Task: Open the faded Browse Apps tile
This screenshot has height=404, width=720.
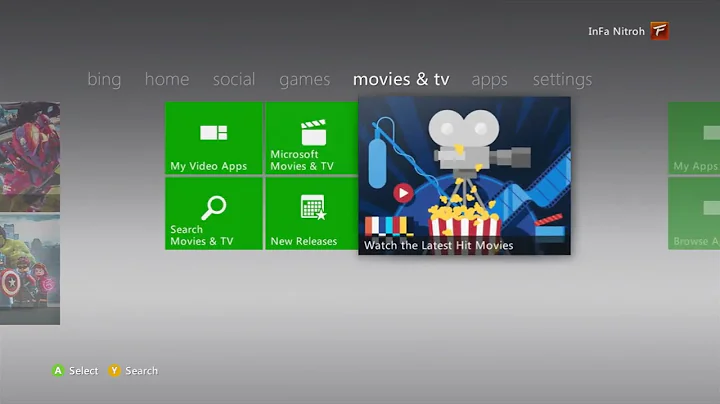Action: [x=694, y=213]
